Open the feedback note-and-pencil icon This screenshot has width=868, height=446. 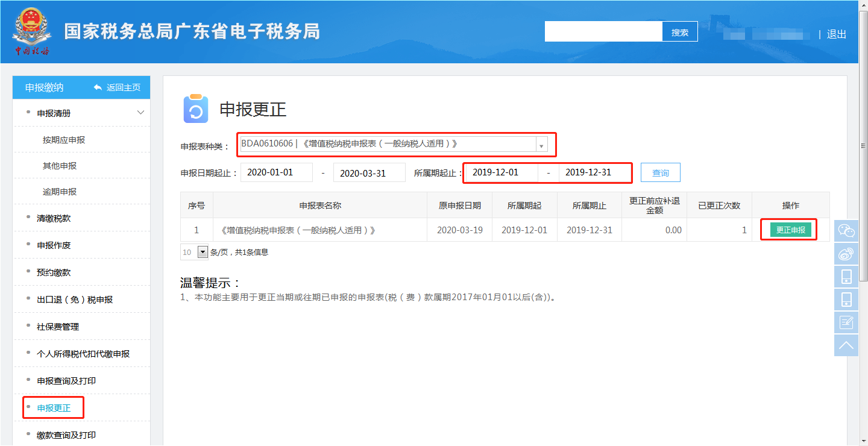pos(846,322)
